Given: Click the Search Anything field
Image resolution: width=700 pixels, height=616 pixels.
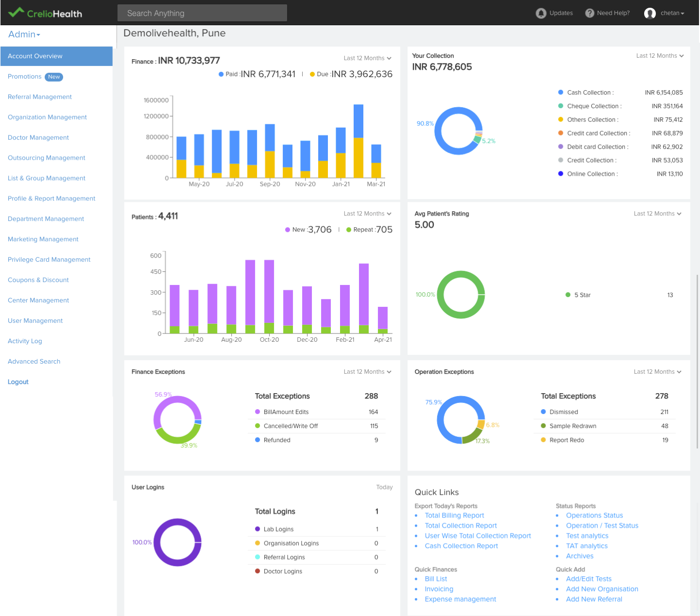Looking at the screenshot, I should point(202,13).
